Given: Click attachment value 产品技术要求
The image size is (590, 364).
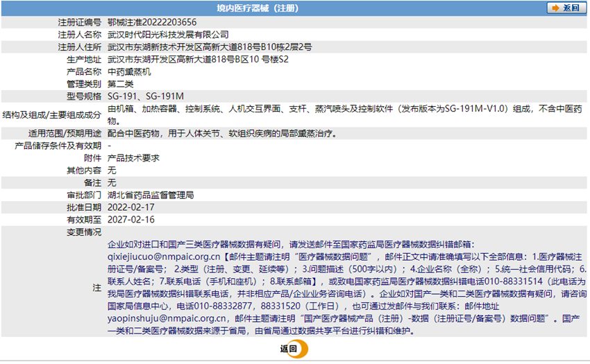Looking at the screenshot, I should click(133, 158).
